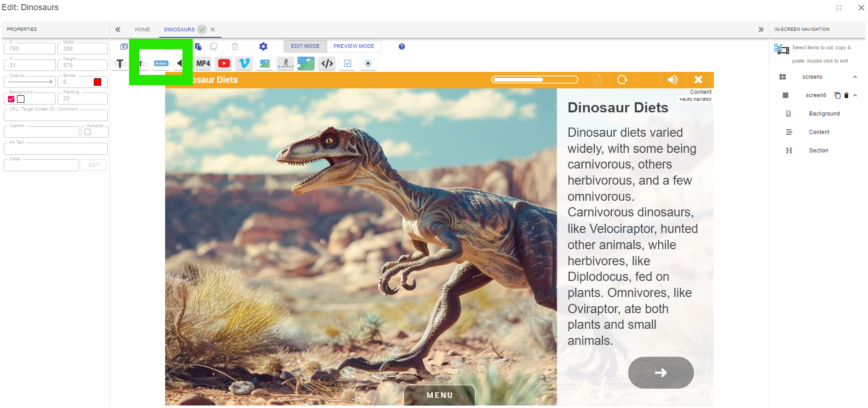Pick the red border color swatch

pyautogui.click(x=98, y=82)
